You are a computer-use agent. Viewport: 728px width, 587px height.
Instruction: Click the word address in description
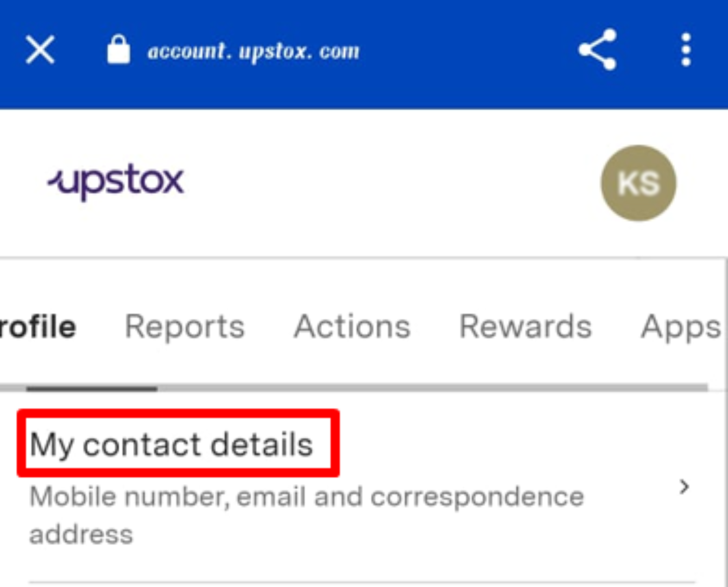click(81, 534)
